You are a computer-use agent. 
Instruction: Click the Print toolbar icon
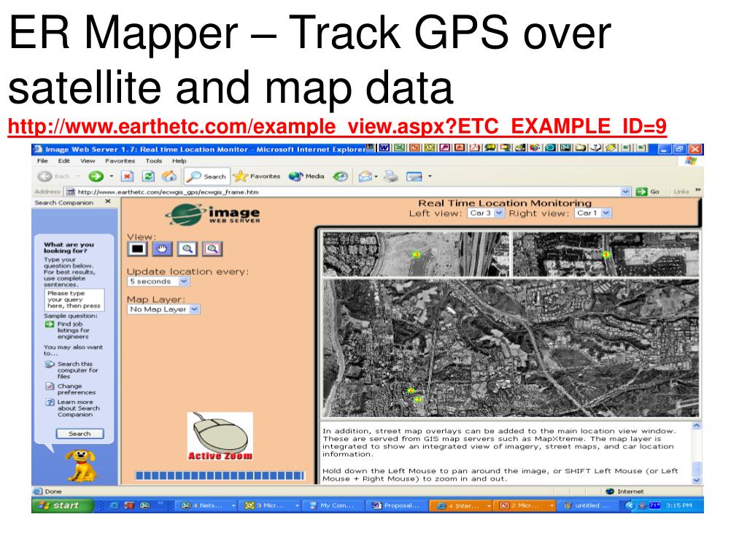click(x=391, y=176)
